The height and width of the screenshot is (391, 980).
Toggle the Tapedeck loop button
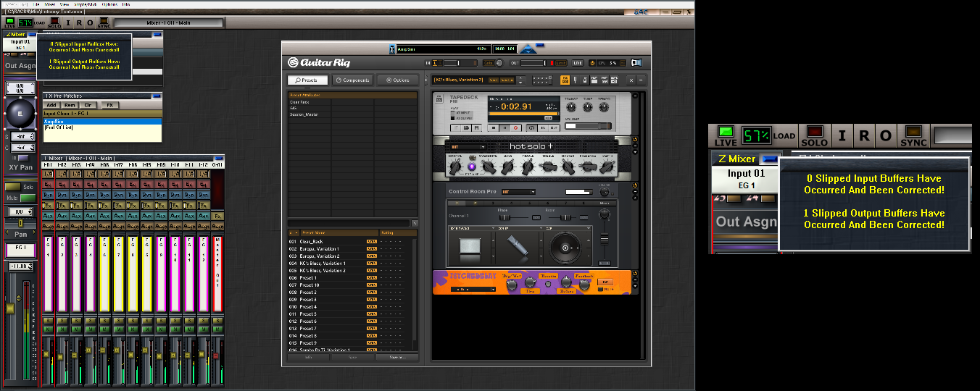(531, 128)
